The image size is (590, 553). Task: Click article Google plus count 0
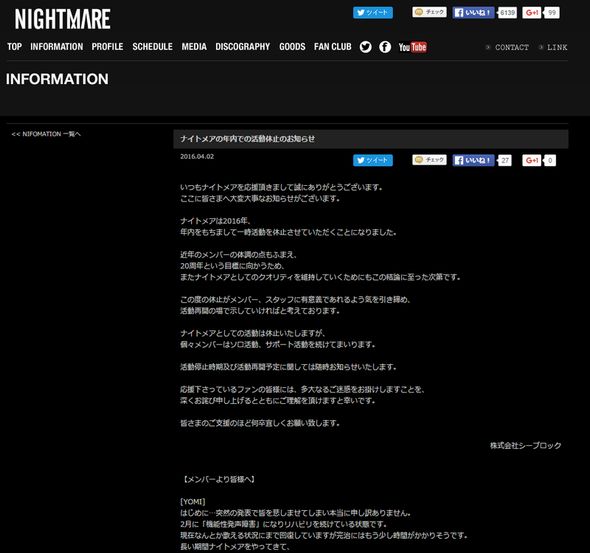[x=550, y=161]
